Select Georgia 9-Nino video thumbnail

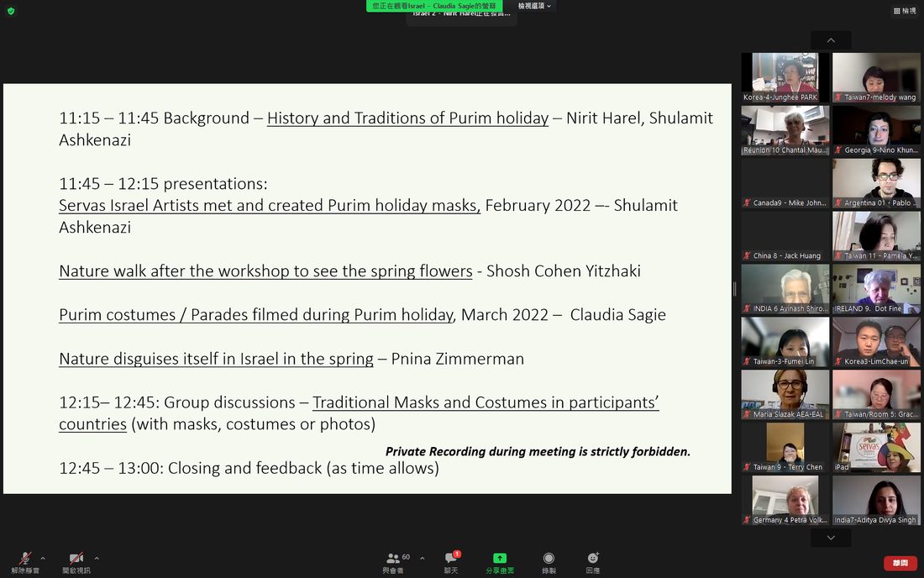(x=876, y=130)
